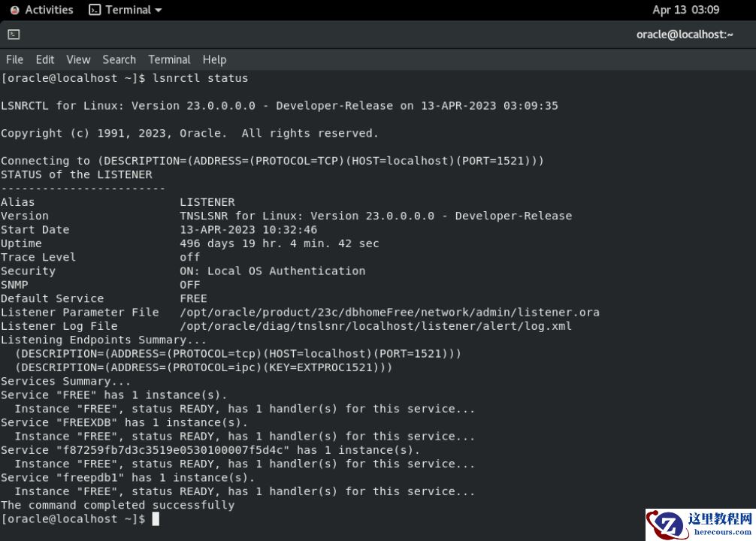The height and width of the screenshot is (541, 756).
Task: Click the PROTOCOL=tcp endpoint description line
Action: pos(238,353)
